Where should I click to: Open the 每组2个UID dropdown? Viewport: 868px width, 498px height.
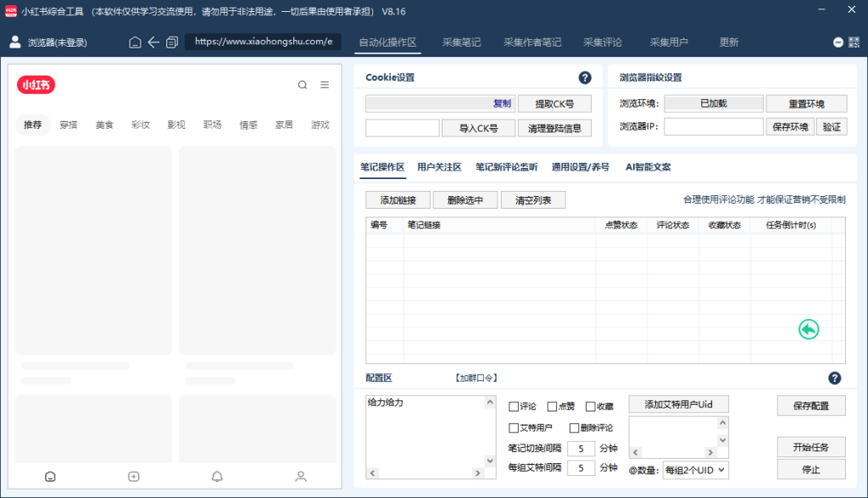(x=695, y=470)
